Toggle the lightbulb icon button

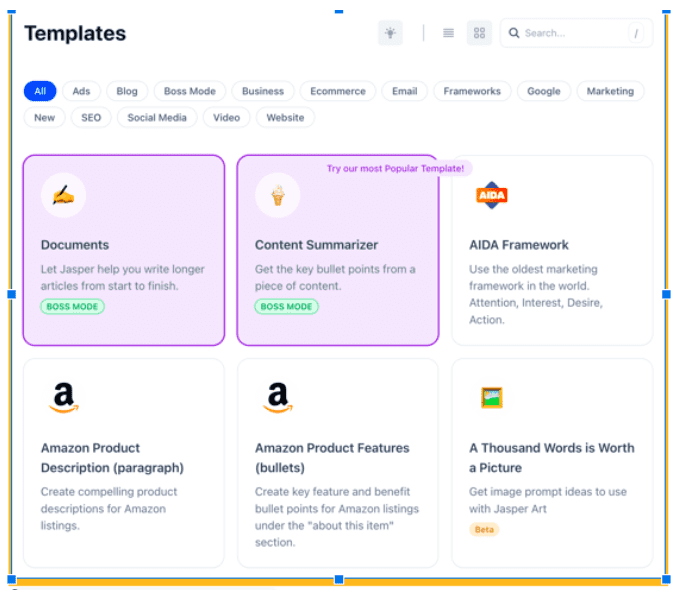[x=390, y=33]
